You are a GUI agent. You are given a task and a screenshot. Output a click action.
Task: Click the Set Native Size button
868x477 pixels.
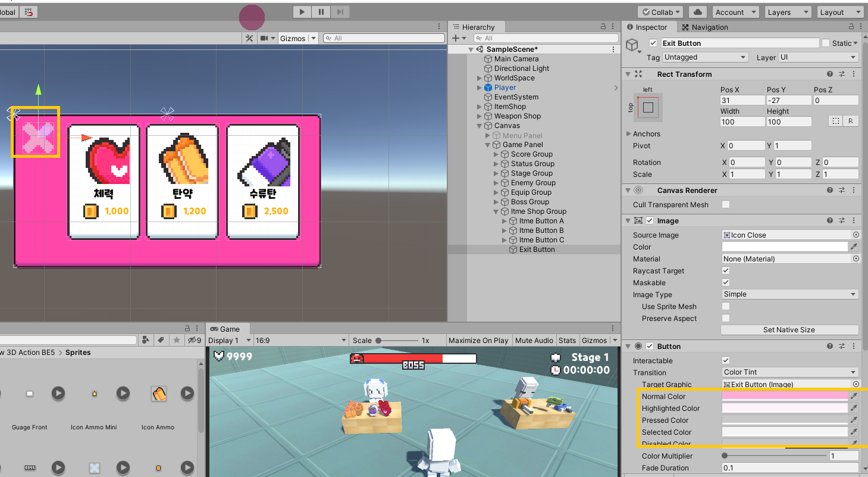tap(789, 330)
